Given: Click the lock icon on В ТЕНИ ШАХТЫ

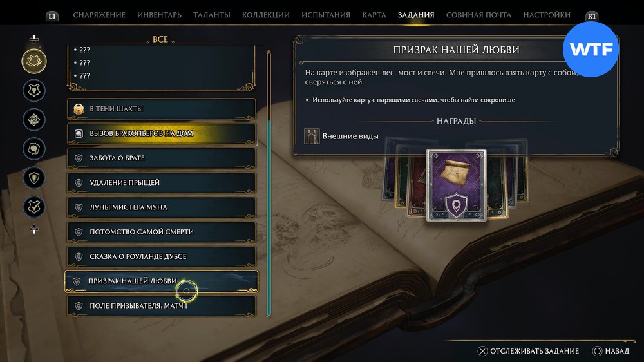Looking at the screenshot, I should pos(79,109).
